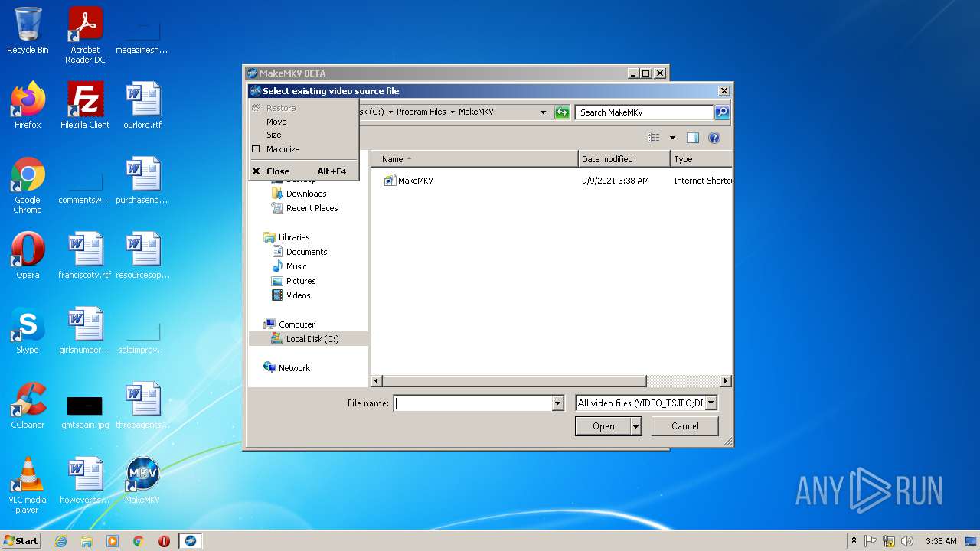Select Local Disk (C:) in navigation pane
This screenshot has width=980, height=551.
coord(309,339)
